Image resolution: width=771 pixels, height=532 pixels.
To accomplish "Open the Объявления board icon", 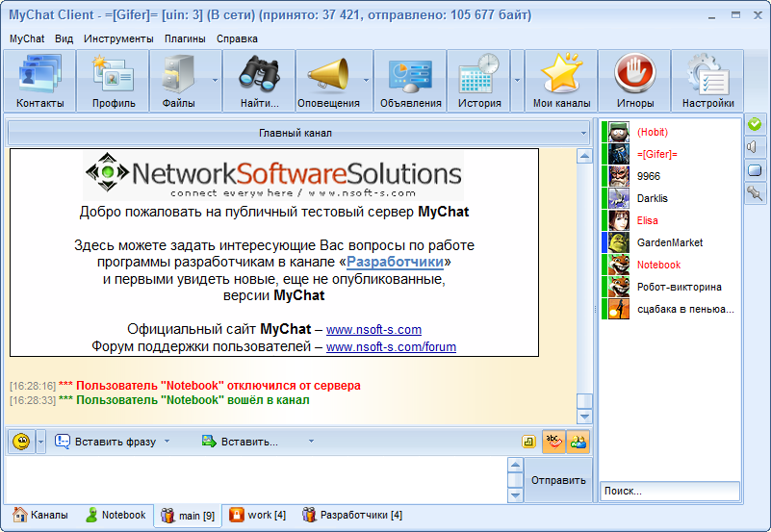I will coord(410,75).
